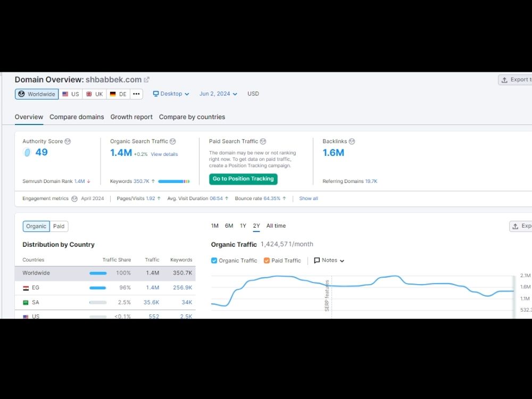Switch distribution to Paid toggle
The image size is (532, 399).
coord(59,226)
